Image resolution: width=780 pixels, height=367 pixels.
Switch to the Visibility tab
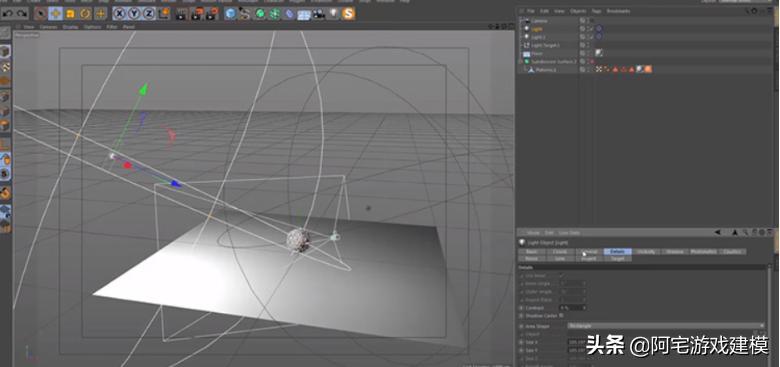[x=646, y=252]
